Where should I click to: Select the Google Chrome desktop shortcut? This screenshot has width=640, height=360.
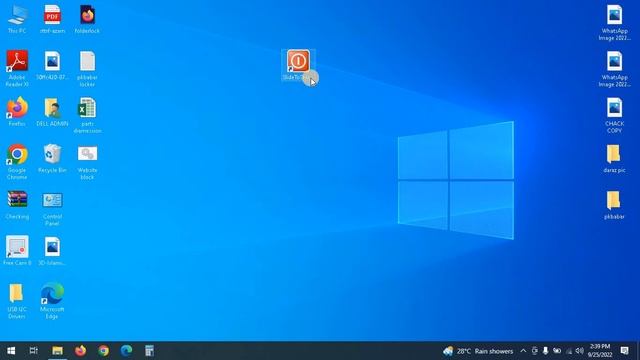click(x=17, y=161)
